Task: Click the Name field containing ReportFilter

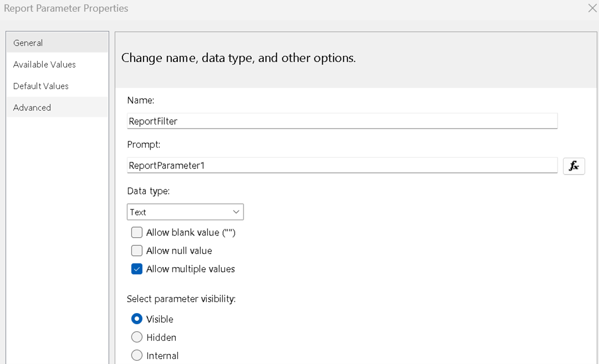Action: click(342, 121)
